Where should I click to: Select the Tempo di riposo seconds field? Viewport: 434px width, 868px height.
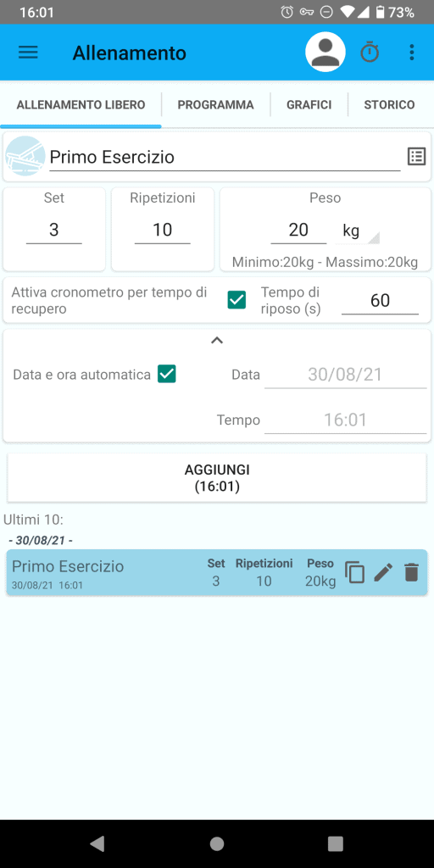click(x=381, y=301)
